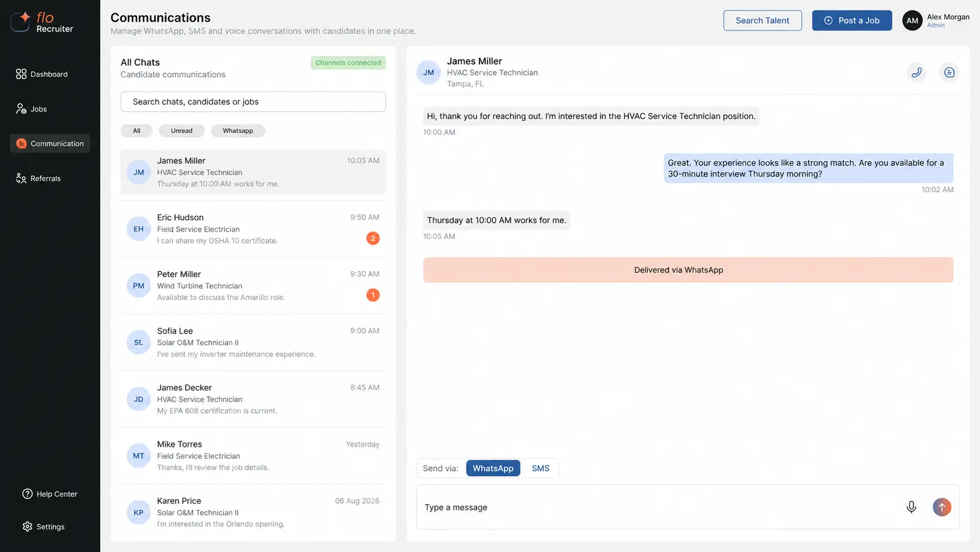Select the Communication sidebar item
Viewport: 980px width, 552px height.
(x=50, y=143)
